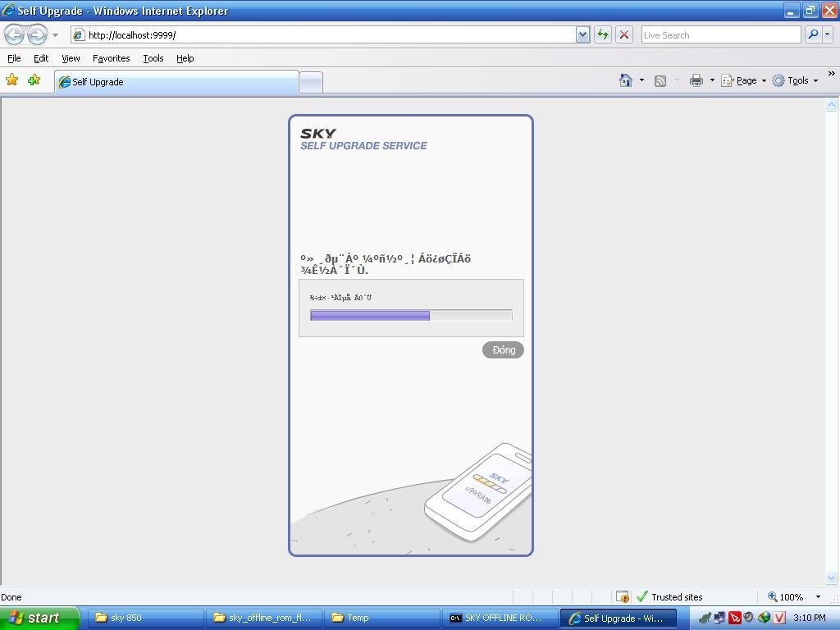Click the browser Forward arrow button
This screenshot has width=840, height=630.
point(37,34)
